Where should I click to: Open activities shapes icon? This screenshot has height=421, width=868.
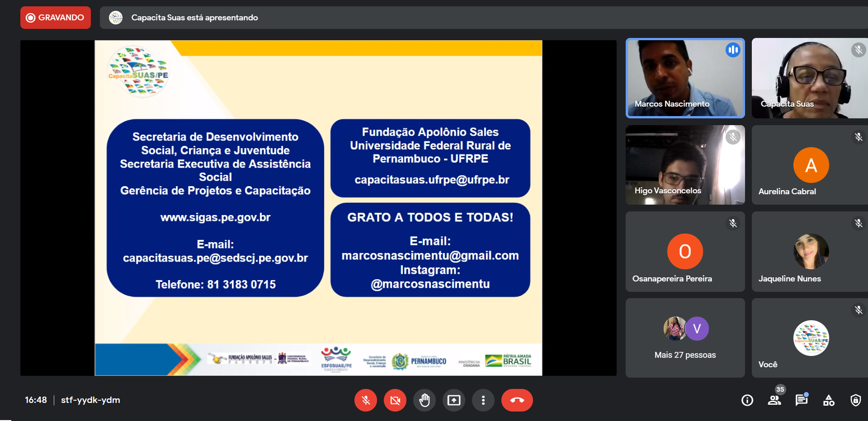(x=829, y=400)
